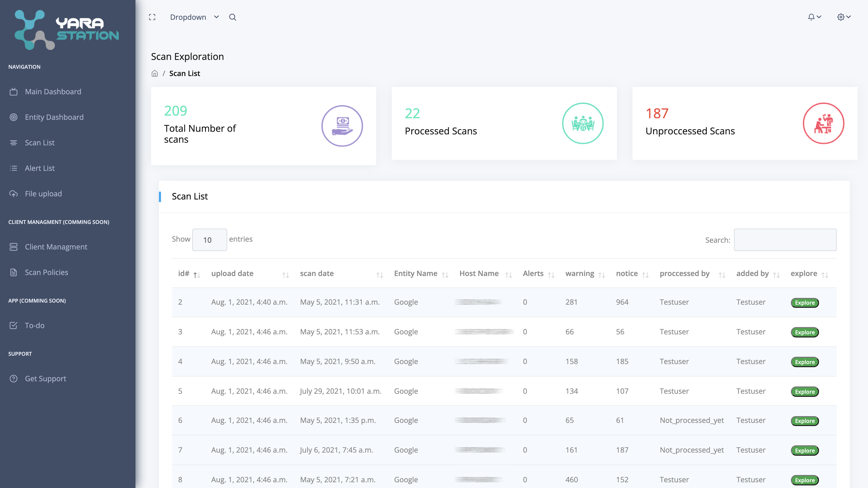This screenshot has width=868, height=488.
Task: Click the Processed Scans green icon
Action: [582, 123]
